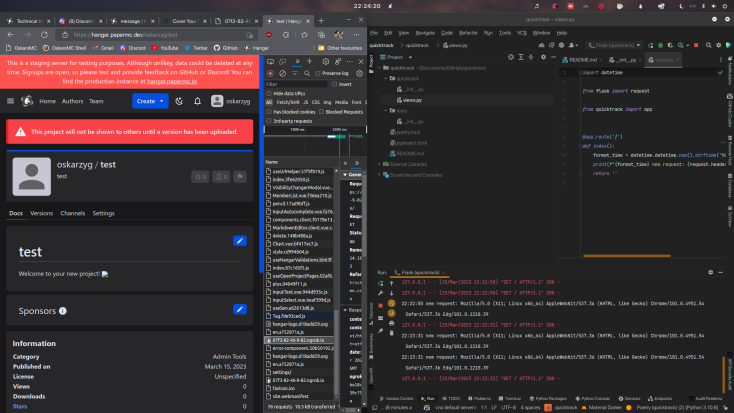
Task: Check Has blocked cookies
Action: coord(269,112)
